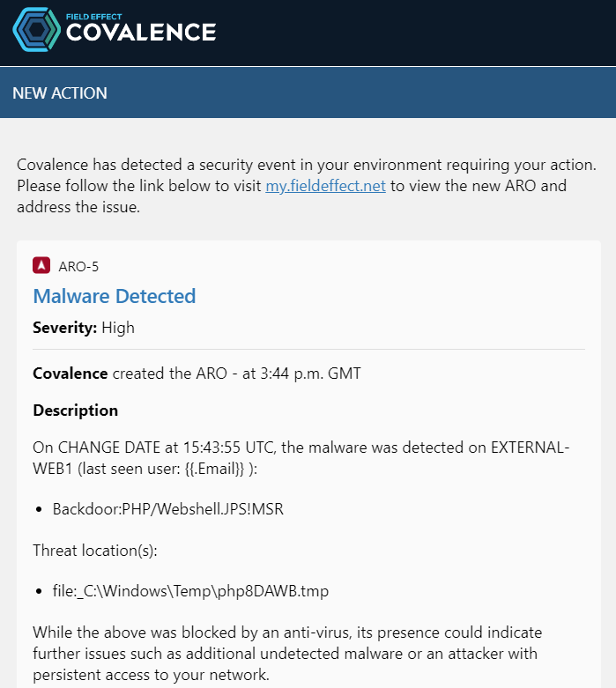Select the ARO-5 identifier label

pyautogui.click(x=78, y=266)
